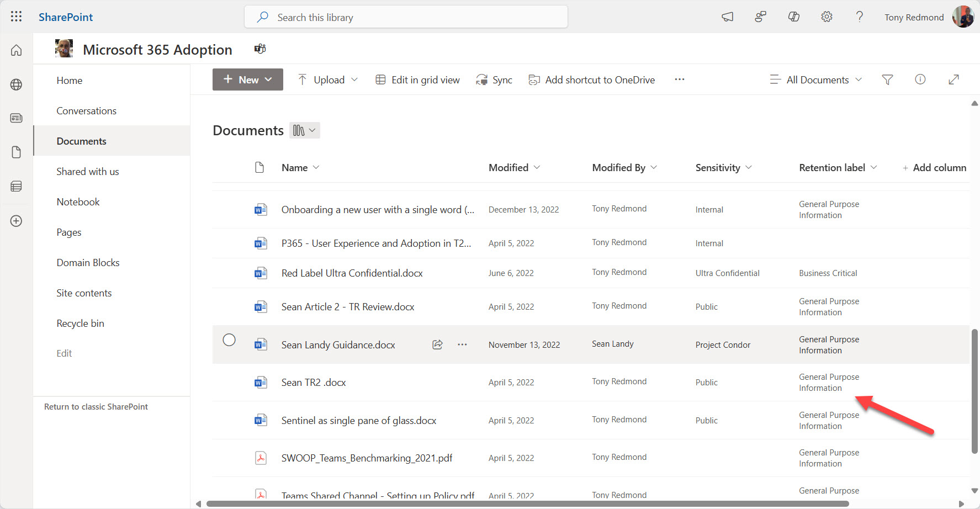
Task: Click inside the Search this library box
Action: coord(406,17)
